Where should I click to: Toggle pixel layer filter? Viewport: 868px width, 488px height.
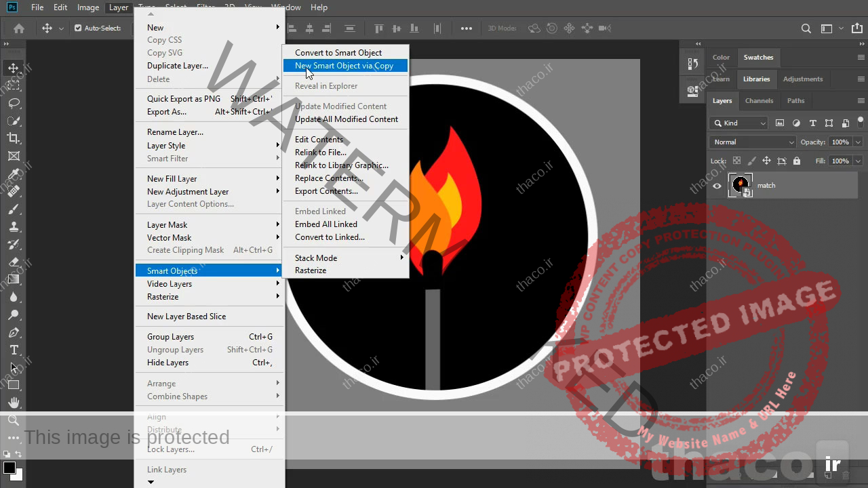coord(780,123)
